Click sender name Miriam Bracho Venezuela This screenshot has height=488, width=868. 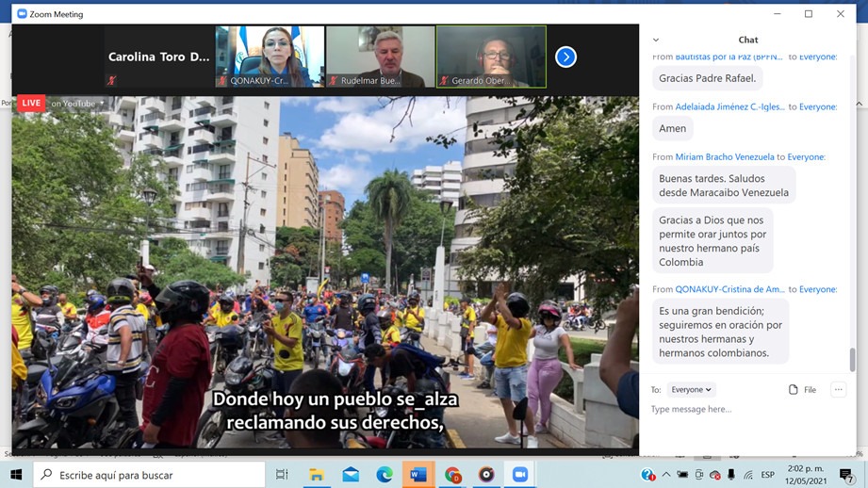pos(725,157)
